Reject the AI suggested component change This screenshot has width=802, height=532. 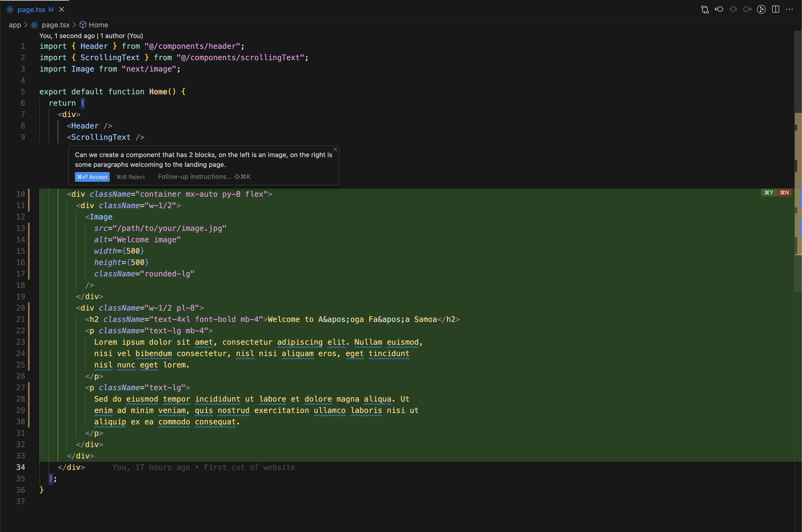coord(131,177)
